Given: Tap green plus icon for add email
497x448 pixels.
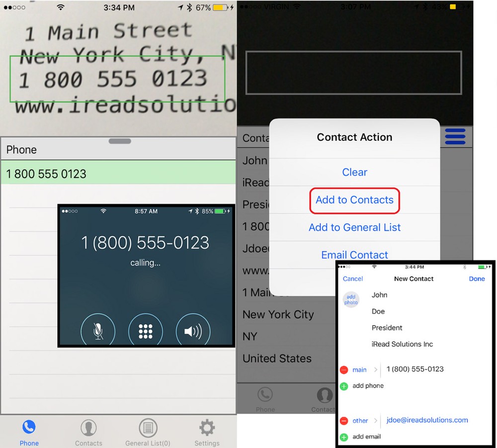Looking at the screenshot, I should [x=344, y=437].
